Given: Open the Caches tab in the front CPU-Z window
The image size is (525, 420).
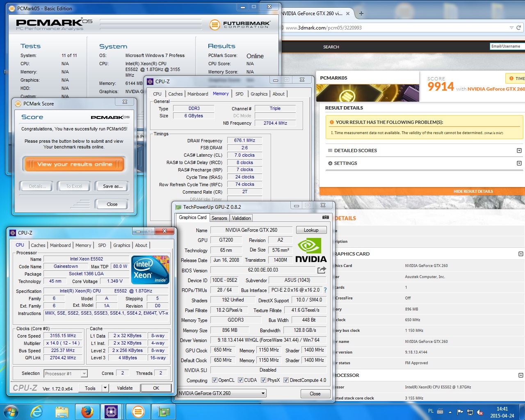Looking at the screenshot, I should [38, 245].
